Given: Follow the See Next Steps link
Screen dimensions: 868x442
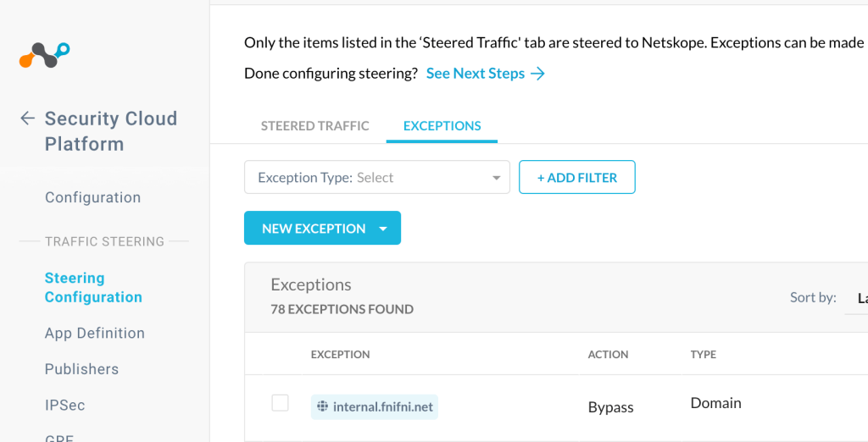Looking at the screenshot, I should click(475, 74).
